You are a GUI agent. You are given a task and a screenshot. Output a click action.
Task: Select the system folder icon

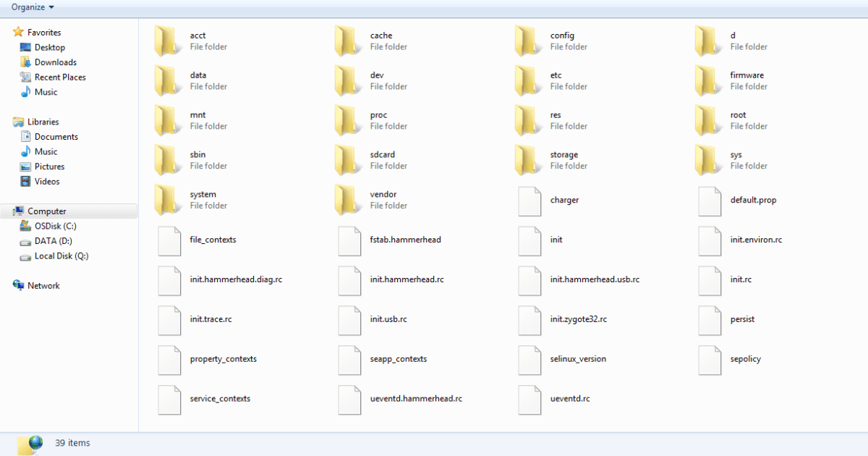tap(169, 200)
